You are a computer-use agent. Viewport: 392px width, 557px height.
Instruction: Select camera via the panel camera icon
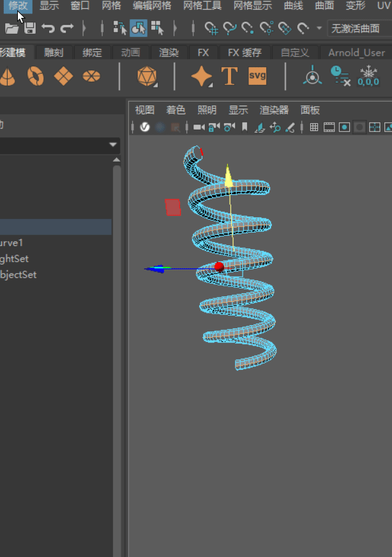click(x=199, y=127)
